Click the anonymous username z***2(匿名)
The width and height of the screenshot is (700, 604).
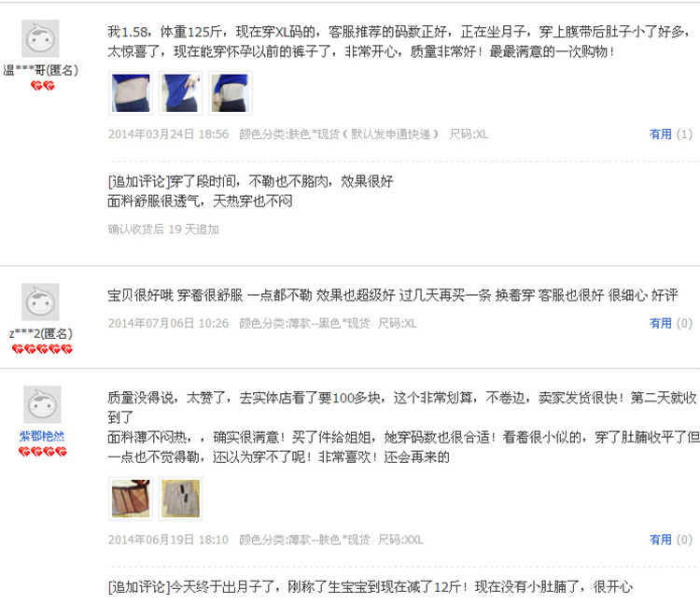(x=41, y=333)
